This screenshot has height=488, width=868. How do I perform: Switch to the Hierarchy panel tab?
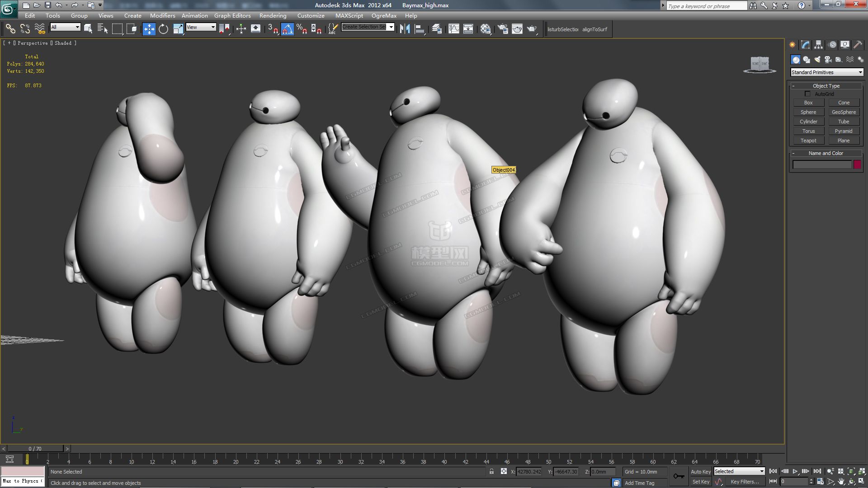(x=818, y=45)
